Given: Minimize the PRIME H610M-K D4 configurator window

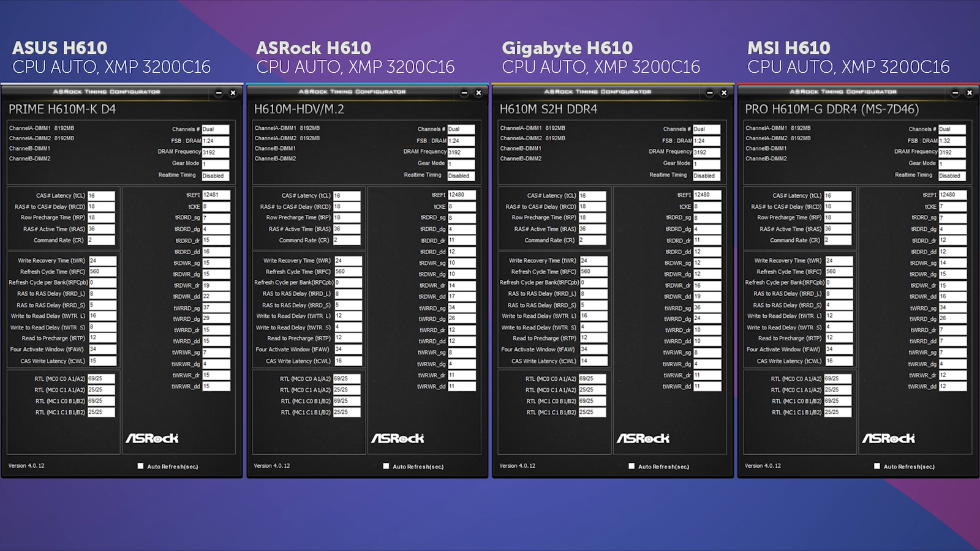Looking at the screenshot, I should click(219, 93).
